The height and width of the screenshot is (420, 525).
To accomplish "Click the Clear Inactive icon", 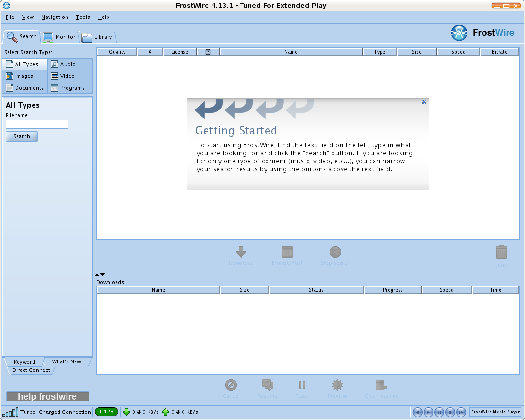I will tap(381, 385).
